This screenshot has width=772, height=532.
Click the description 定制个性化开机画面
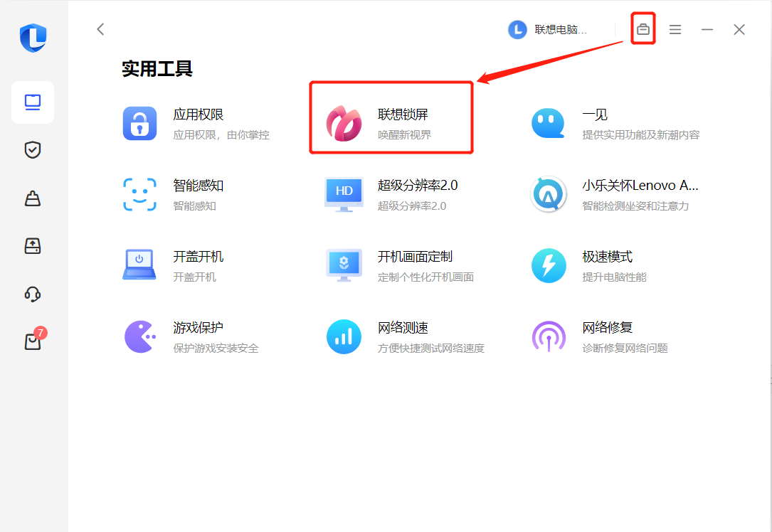426,277
